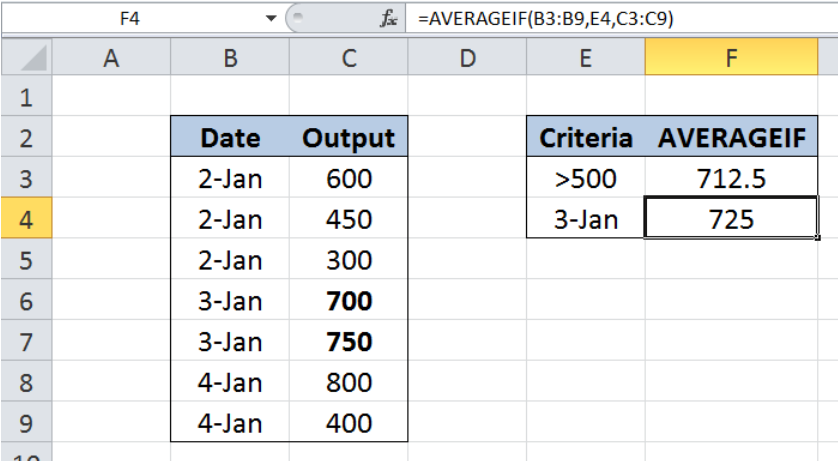Click the Date header cell
Screen dimensions: 838x461
click(230, 137)
